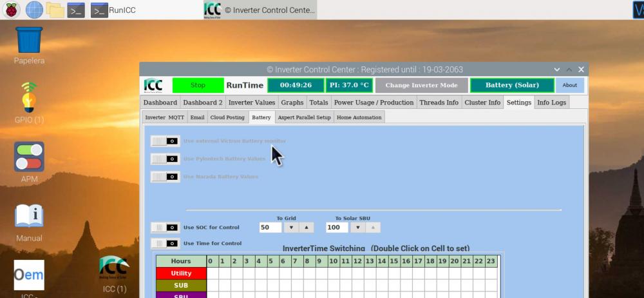
Task: Click the To Solar SBU value field
Action: click(x=337, y=228)
